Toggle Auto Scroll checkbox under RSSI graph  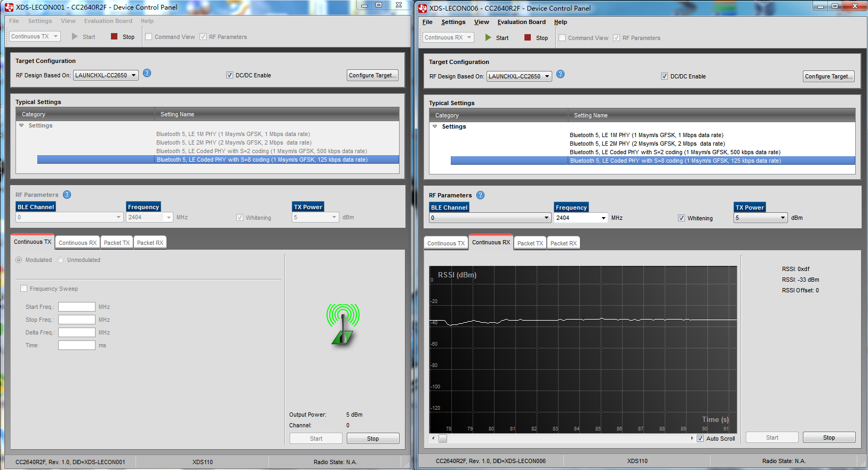[x=700, y=439]
